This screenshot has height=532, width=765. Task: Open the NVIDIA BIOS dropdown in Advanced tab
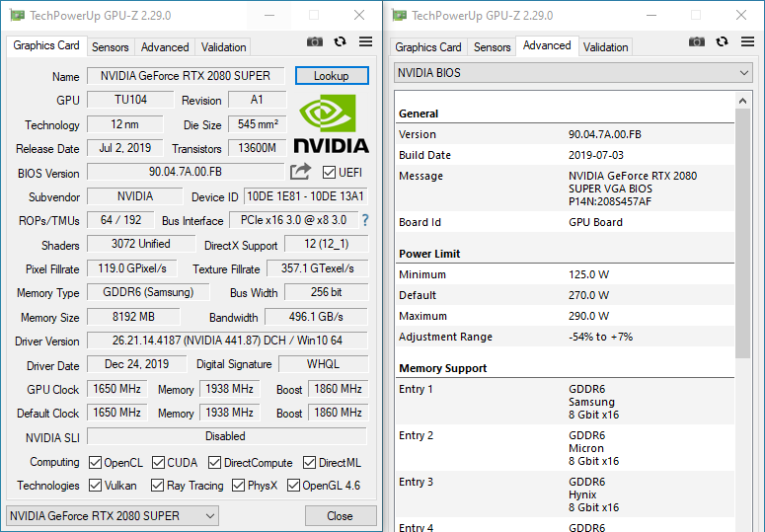[574, 73]
